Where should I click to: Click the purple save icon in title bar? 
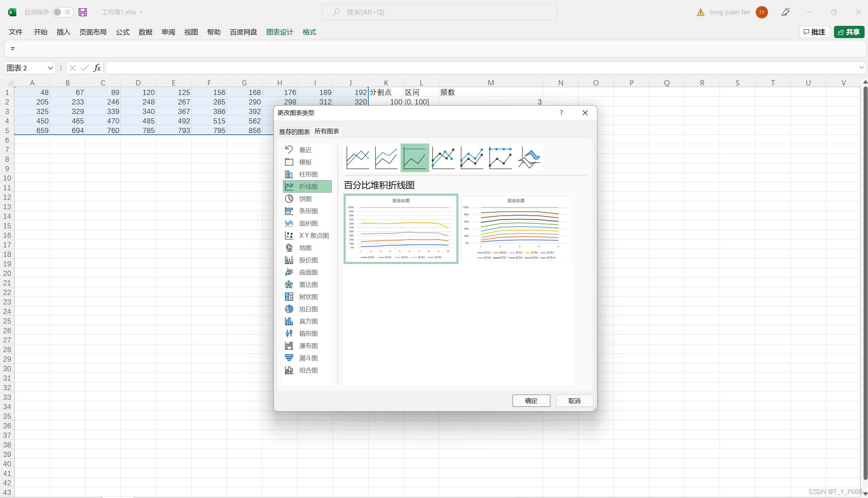point(82,12)
